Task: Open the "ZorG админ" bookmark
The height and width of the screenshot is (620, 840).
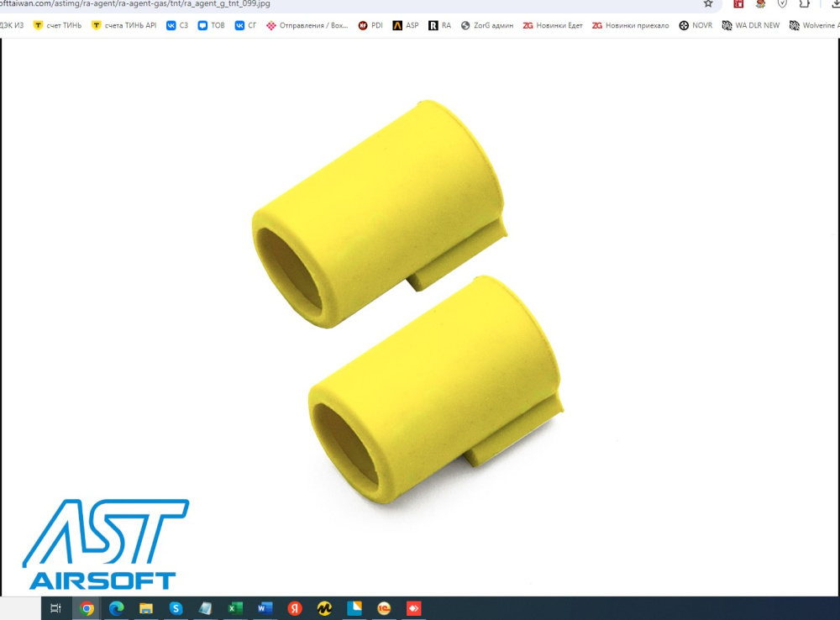Action: point(487,25)
